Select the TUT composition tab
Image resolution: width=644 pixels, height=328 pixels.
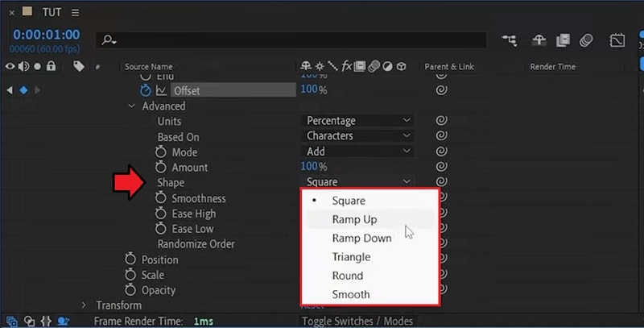pyautogui.click(x=52, y=12)
